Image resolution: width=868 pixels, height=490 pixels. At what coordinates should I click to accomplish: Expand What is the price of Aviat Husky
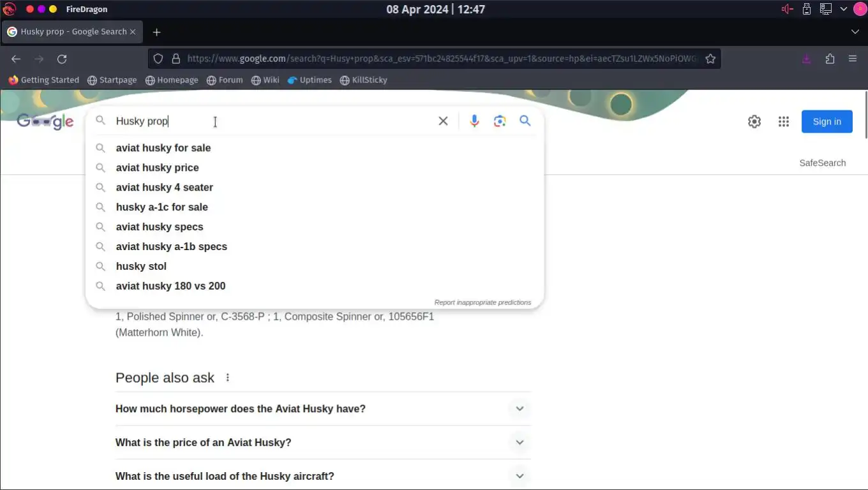[x=323, y=442]
